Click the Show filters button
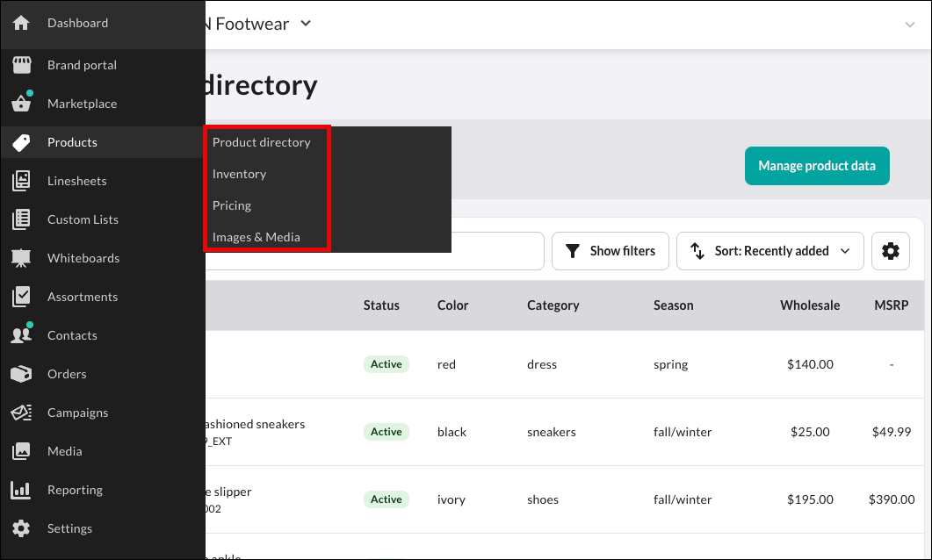The width and height of the screenshot is (932, 560). (610, 251)
